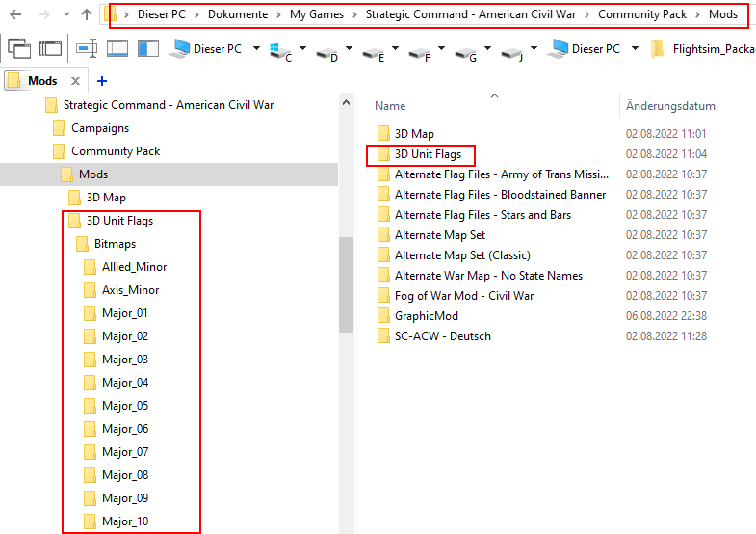Select SC-ACW - Deutsch folder
This screenshot has height=534, width=756.
(x=434, y=336)
